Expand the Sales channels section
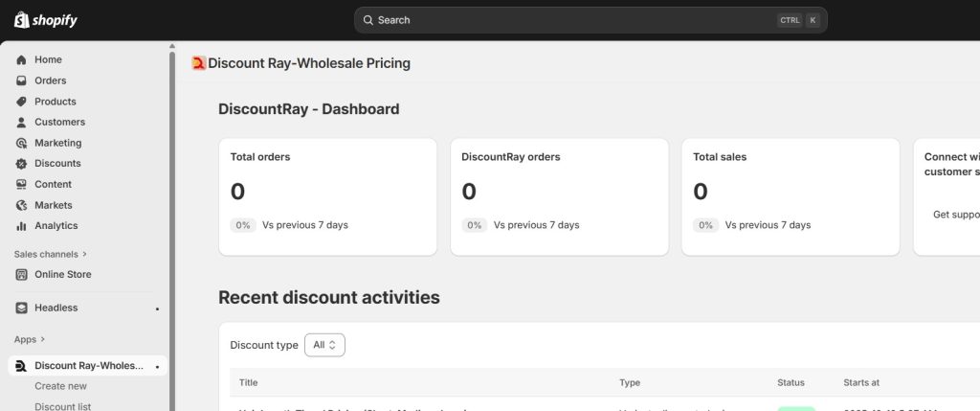 [x=51, y=255]
